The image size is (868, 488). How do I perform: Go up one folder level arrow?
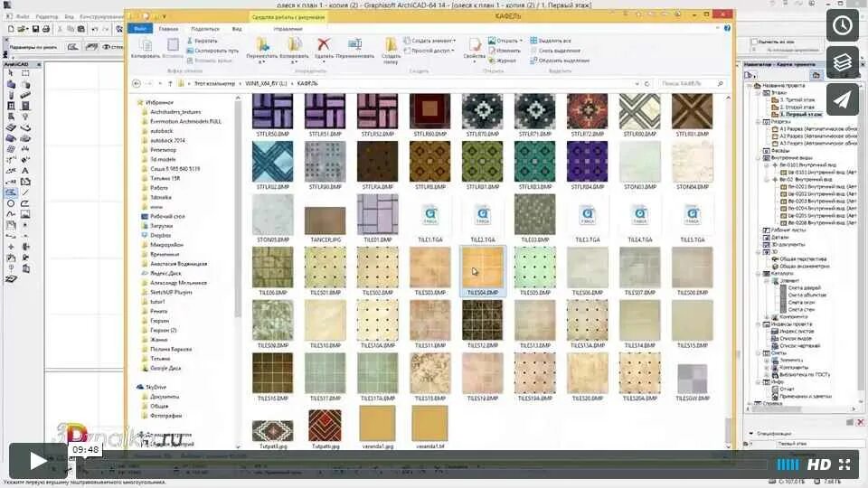coord(170,83)
